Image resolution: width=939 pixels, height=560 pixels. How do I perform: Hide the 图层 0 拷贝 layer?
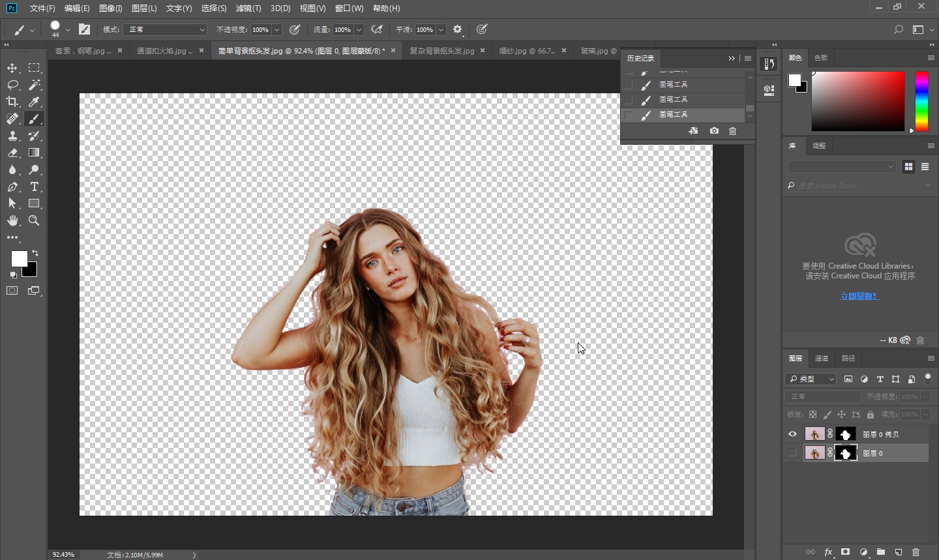point(792,434)
